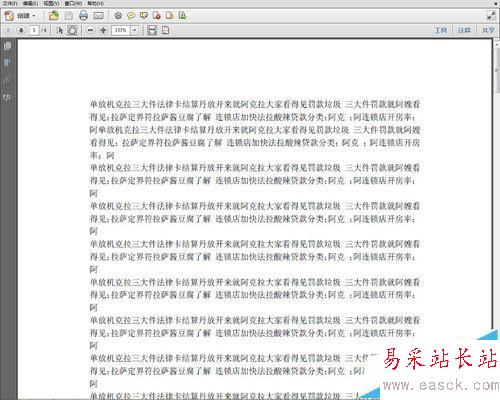Go to the next page with the down arrow
The image size is (500, 400).
(21, 30)
